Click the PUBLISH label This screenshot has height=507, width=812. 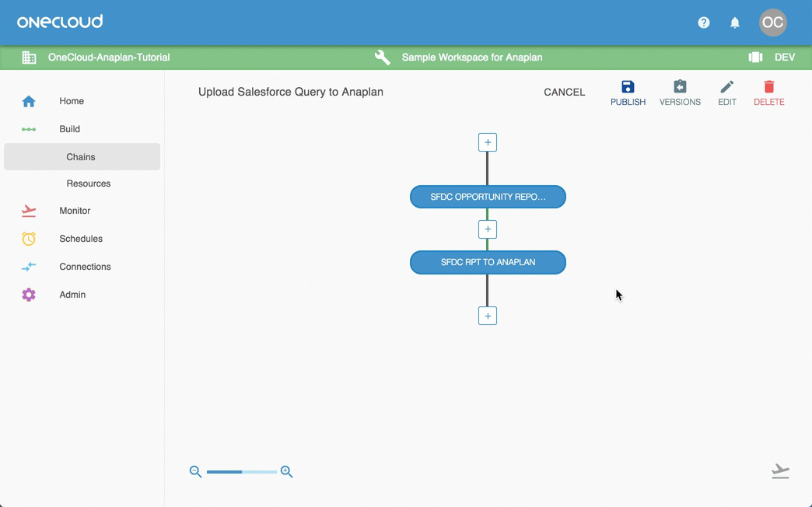tap(628, 102)
